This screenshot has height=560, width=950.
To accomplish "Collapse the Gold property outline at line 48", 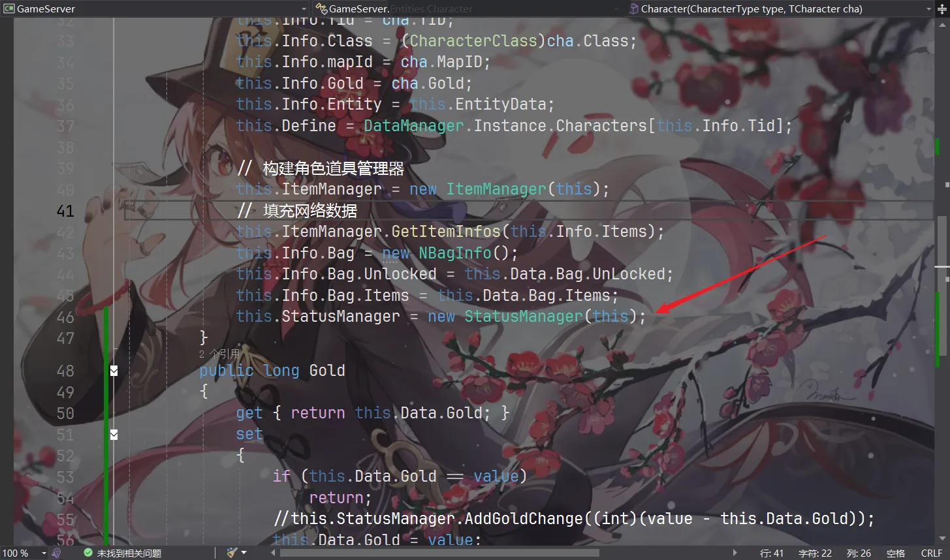I will tap(114, 371).
